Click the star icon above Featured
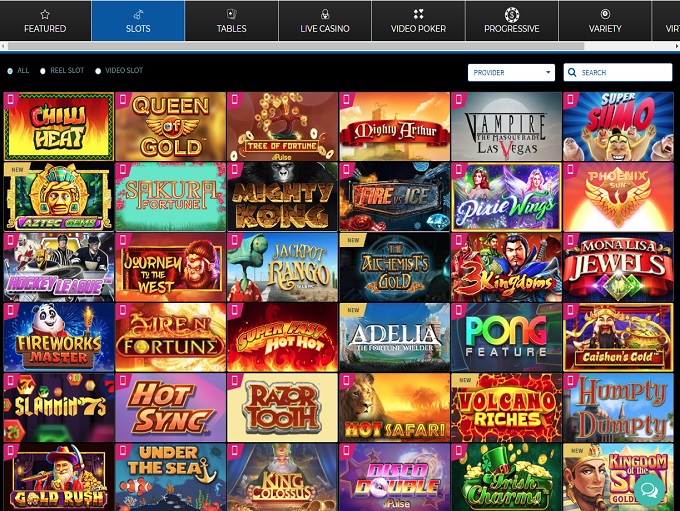Image resolution: width=680 pixels, height=511 pixels. pyautogui.click(x=45, y=14)
